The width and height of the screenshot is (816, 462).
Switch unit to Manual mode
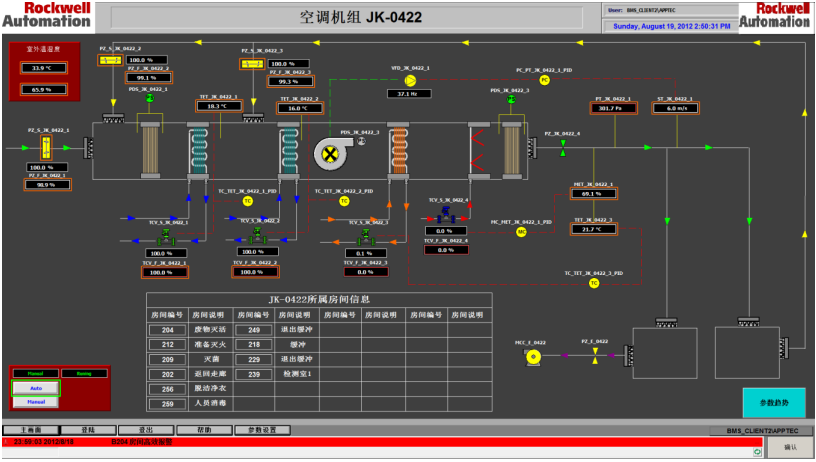click(x=35, y=402)
